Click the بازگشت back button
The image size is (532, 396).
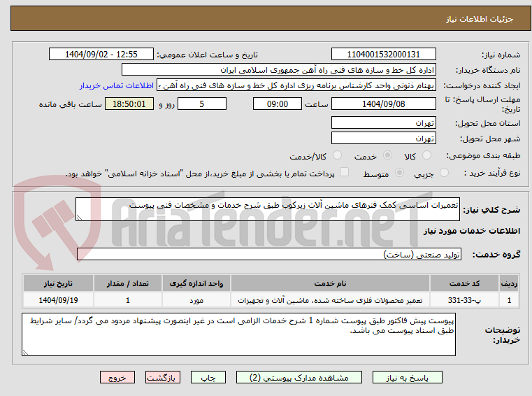[162, 377]
